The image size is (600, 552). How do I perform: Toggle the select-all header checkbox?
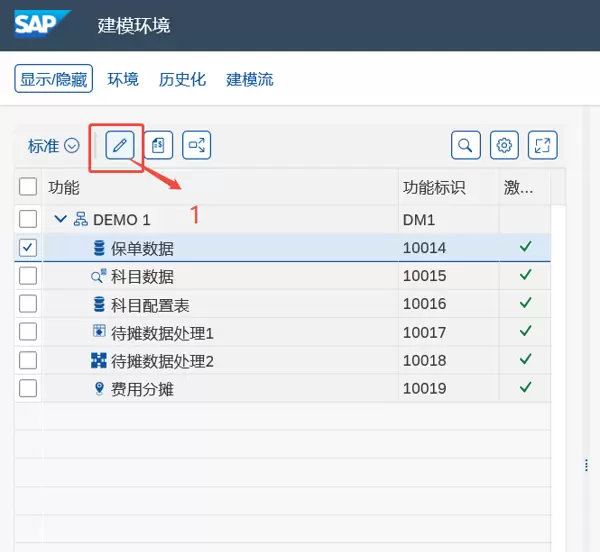tap(28, 187)
